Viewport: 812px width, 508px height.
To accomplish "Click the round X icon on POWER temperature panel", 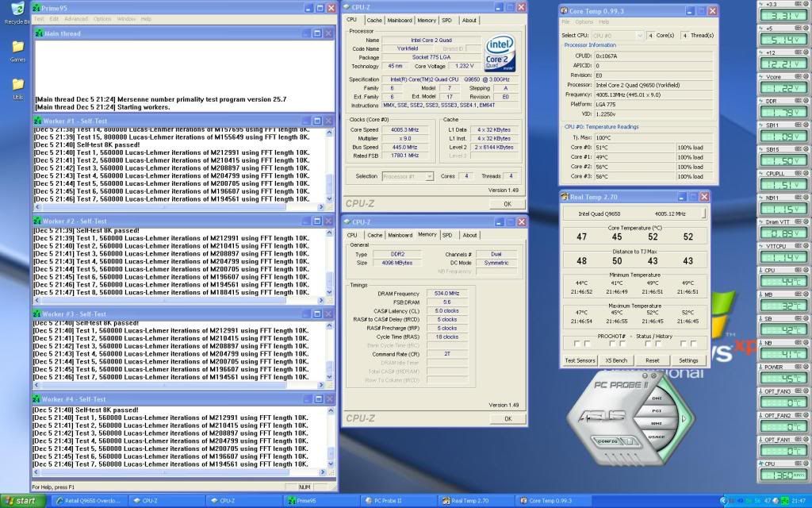I will 806,367.
